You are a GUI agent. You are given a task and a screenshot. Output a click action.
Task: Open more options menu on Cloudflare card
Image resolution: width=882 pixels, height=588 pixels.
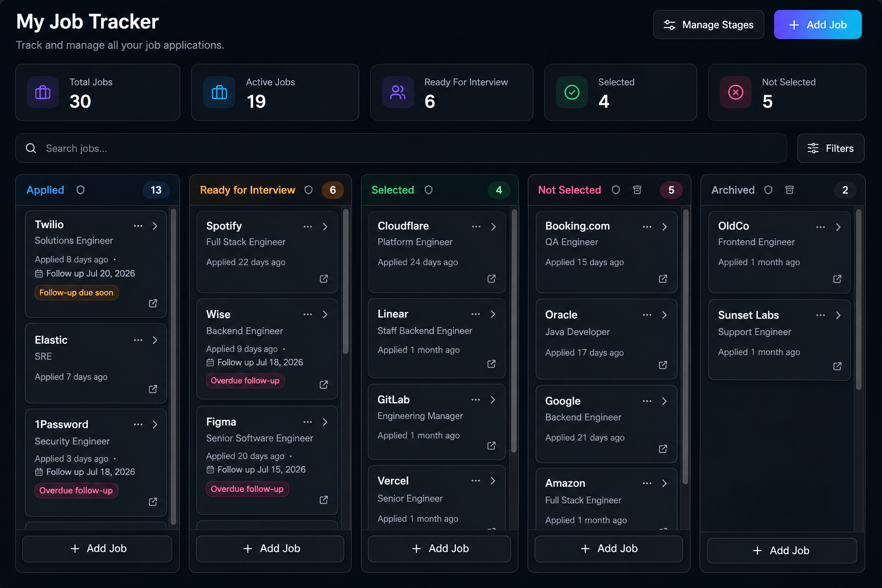[x=476, y=227]
